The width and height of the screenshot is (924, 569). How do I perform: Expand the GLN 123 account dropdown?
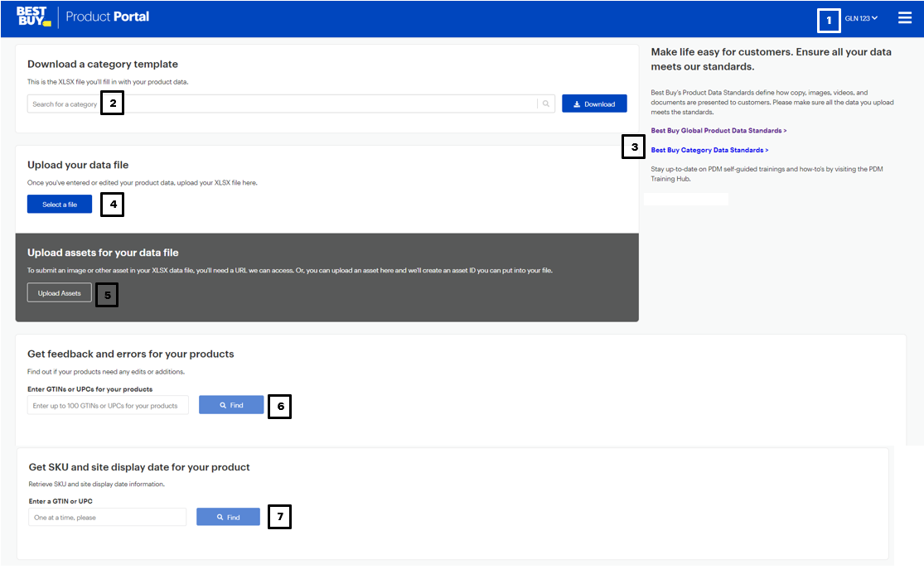coord(861,18)
